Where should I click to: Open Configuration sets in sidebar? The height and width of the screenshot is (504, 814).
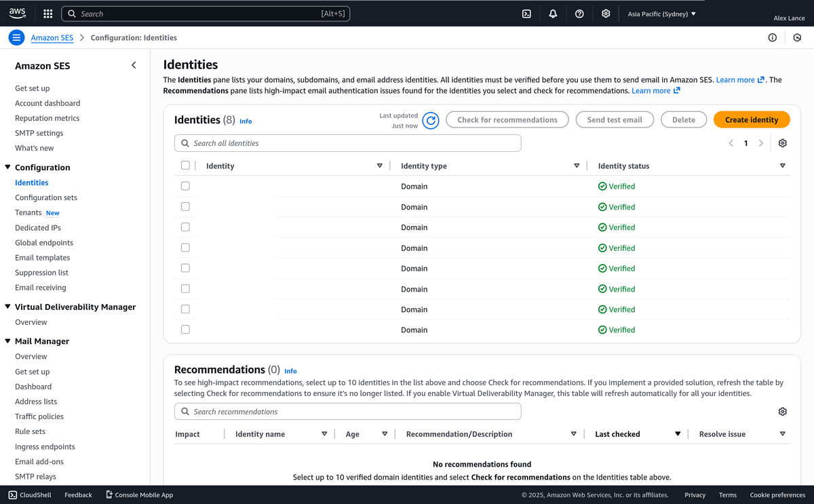click(x=46, y=197)
